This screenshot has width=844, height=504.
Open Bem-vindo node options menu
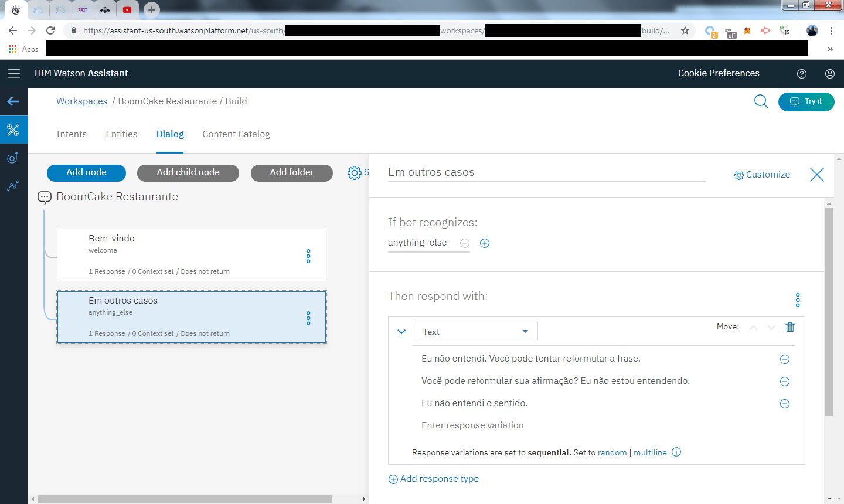coord(308,256)
